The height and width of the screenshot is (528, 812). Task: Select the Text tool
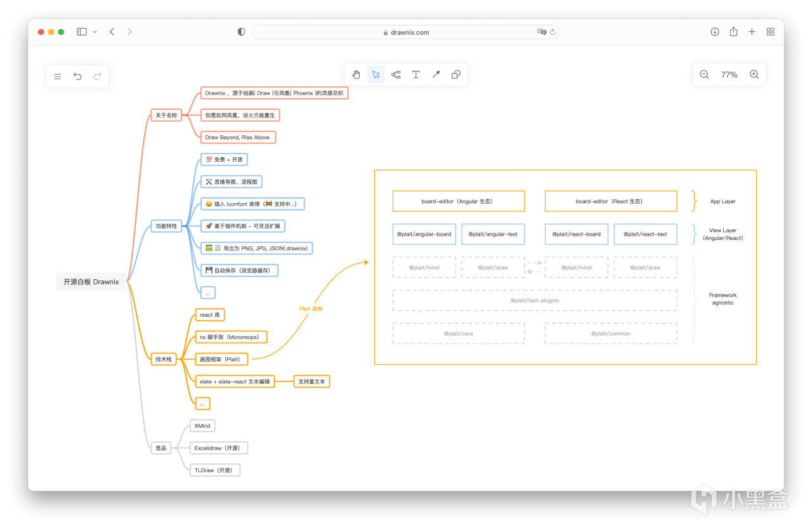416,74
